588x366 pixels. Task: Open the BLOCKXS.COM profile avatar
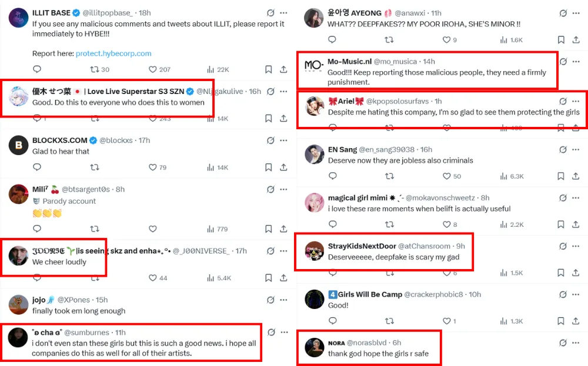(x=19, y=145)
